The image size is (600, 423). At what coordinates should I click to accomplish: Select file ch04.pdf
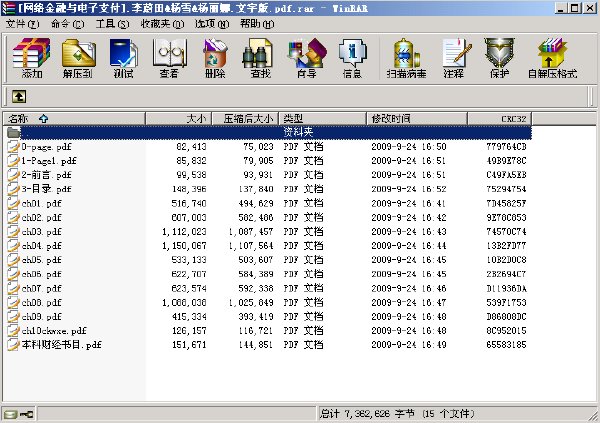pos(41,246)
